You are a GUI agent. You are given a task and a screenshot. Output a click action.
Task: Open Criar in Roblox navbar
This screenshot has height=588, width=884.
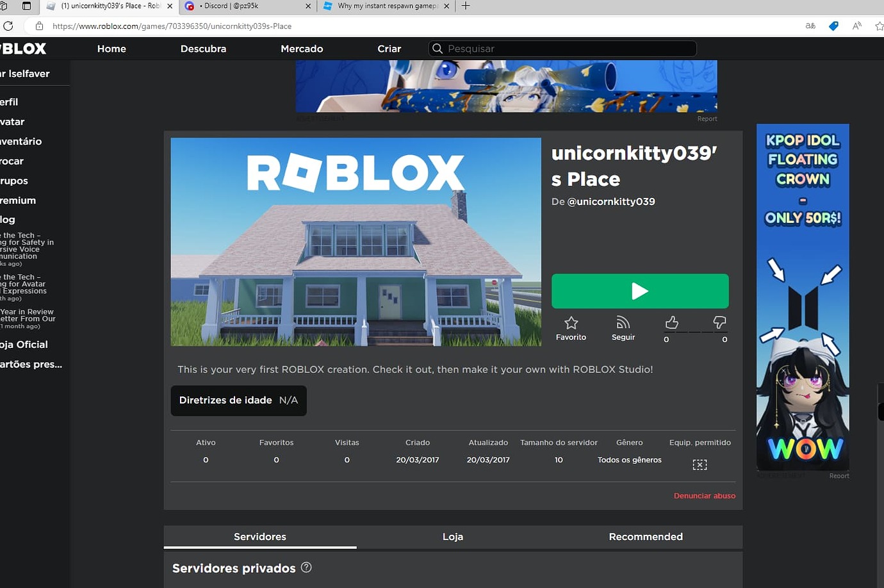click(x=389, y=49)
